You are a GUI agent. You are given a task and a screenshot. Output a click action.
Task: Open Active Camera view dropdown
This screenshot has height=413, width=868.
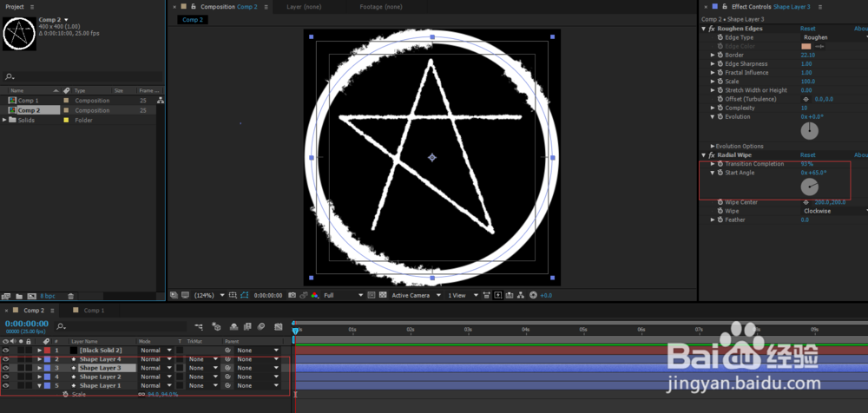[417, 296]
